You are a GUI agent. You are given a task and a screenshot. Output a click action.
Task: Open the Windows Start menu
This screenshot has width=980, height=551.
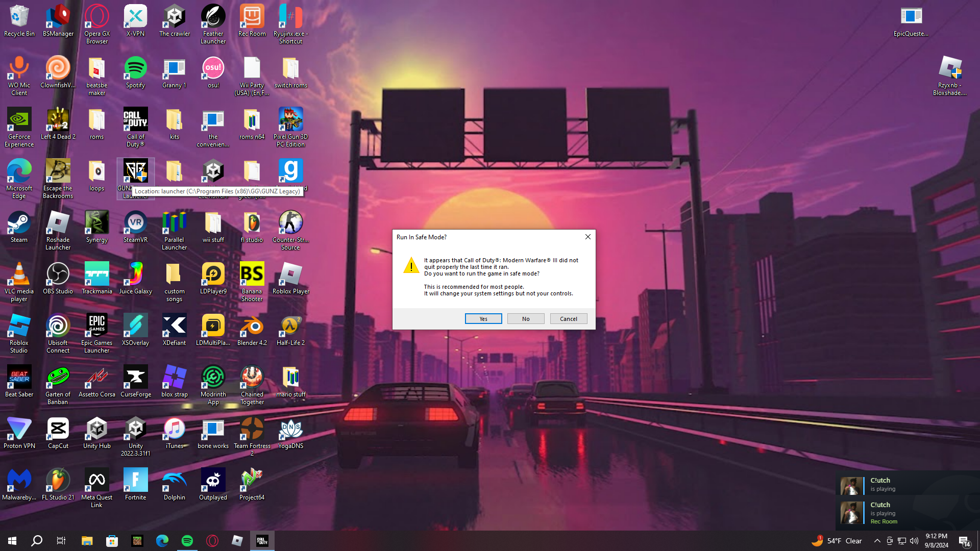tap(12, 541)
